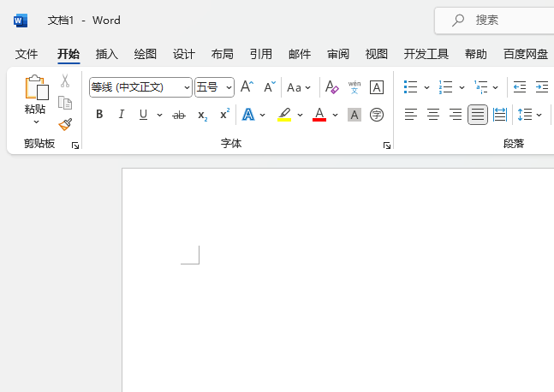Open the 粘贴 dropdown arrow
554x392 pixels.
36,122
